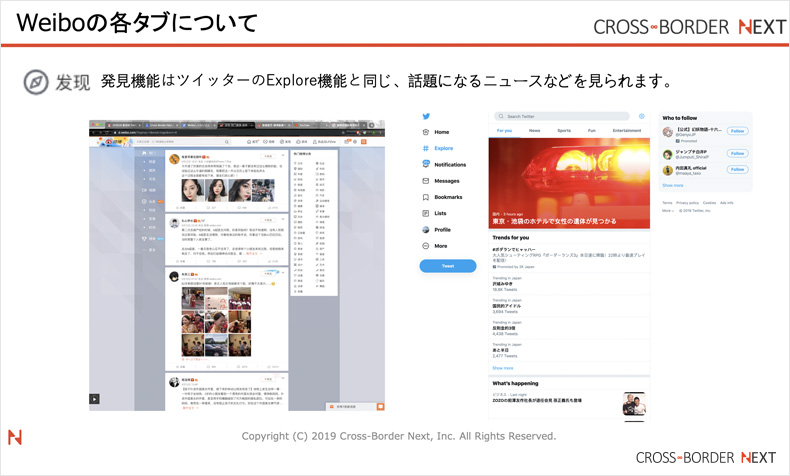Image resolution: width=790 pixels, height=476 pixels.
Task: Switch to the Fun tab
Action: (x=591, y=130)
